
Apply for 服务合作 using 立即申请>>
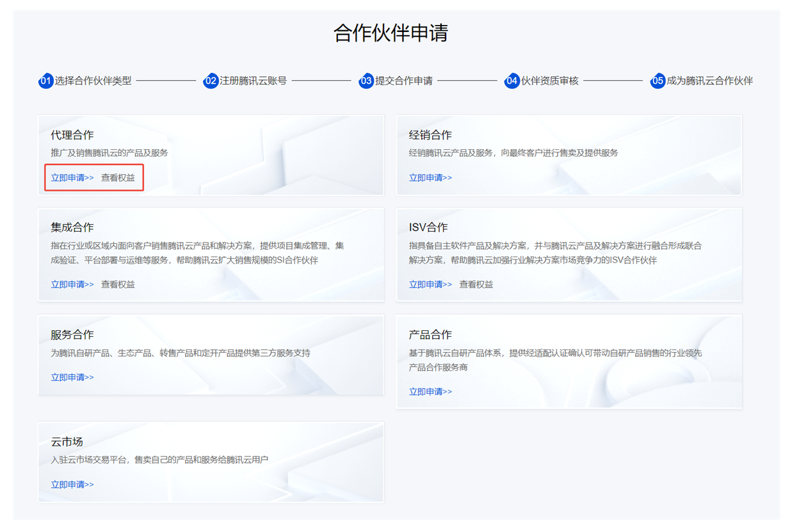tap(72, 378)
